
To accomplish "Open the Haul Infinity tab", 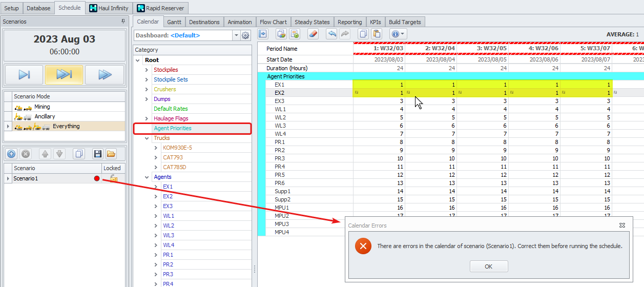I will [x=109, y=8].
